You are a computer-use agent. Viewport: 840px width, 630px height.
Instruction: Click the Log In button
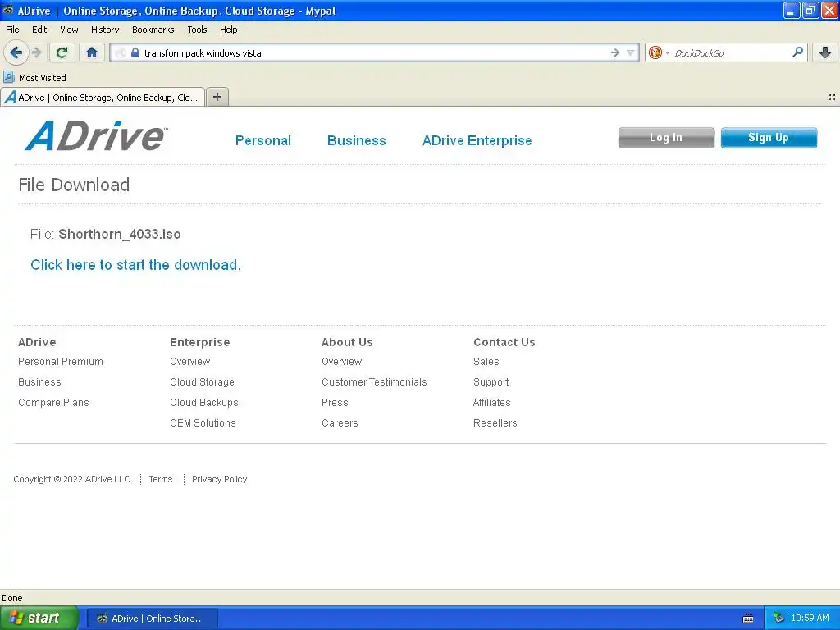pos(666,138)
